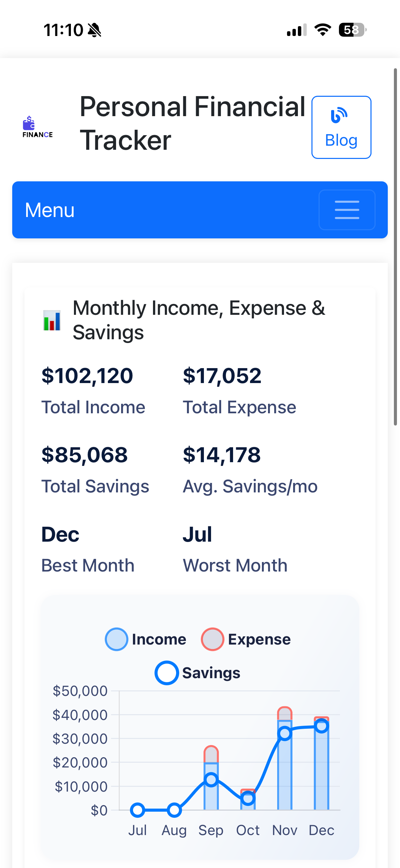Click the Dec savings data point
The image size is (400, 868).
[x=321, y=726]
